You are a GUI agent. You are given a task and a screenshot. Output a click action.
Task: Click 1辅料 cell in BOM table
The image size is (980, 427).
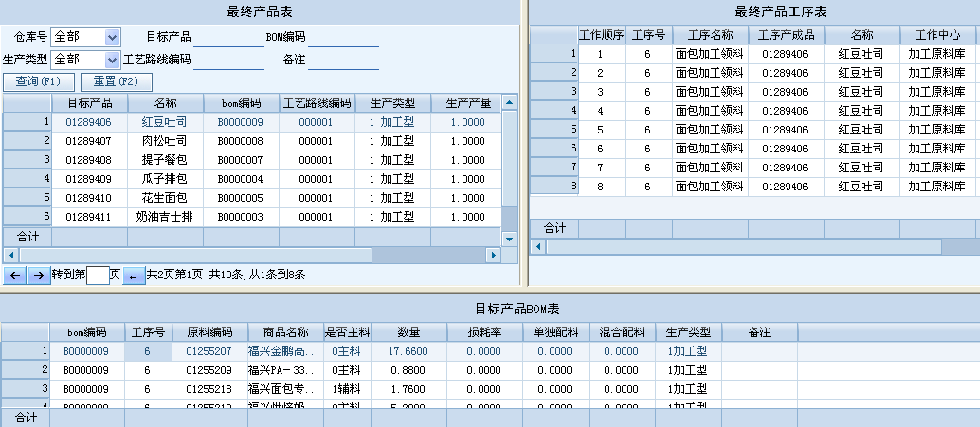tap(347, 389)
